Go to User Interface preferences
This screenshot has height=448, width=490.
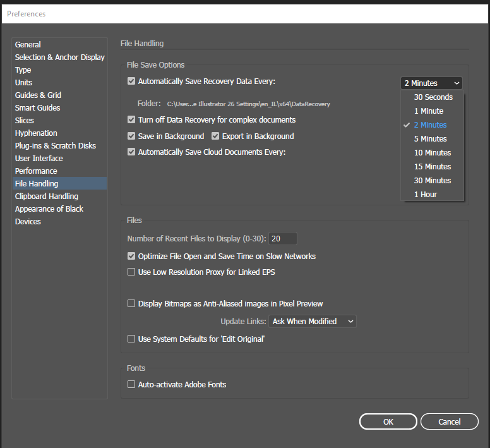click(x=39, y=159)
